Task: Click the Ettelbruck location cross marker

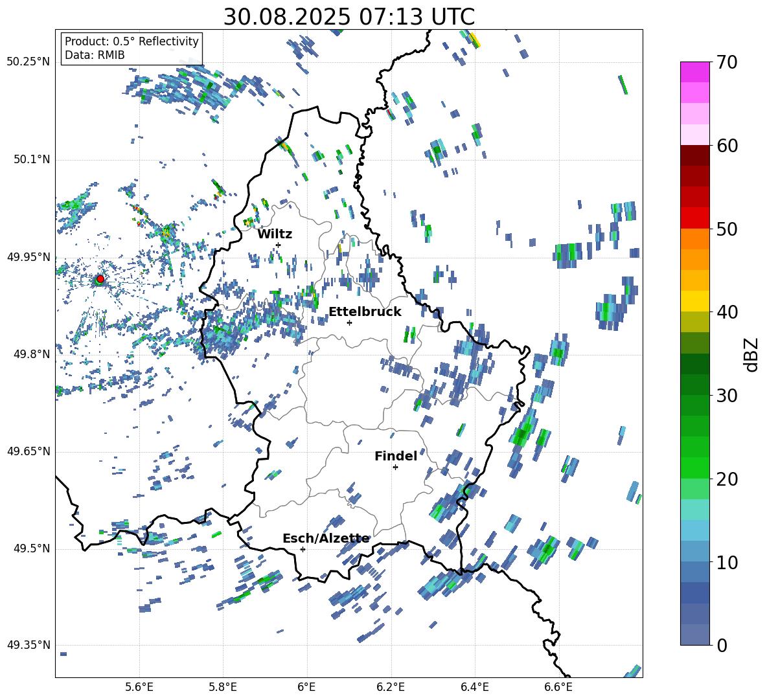Action: click(349, 322)
